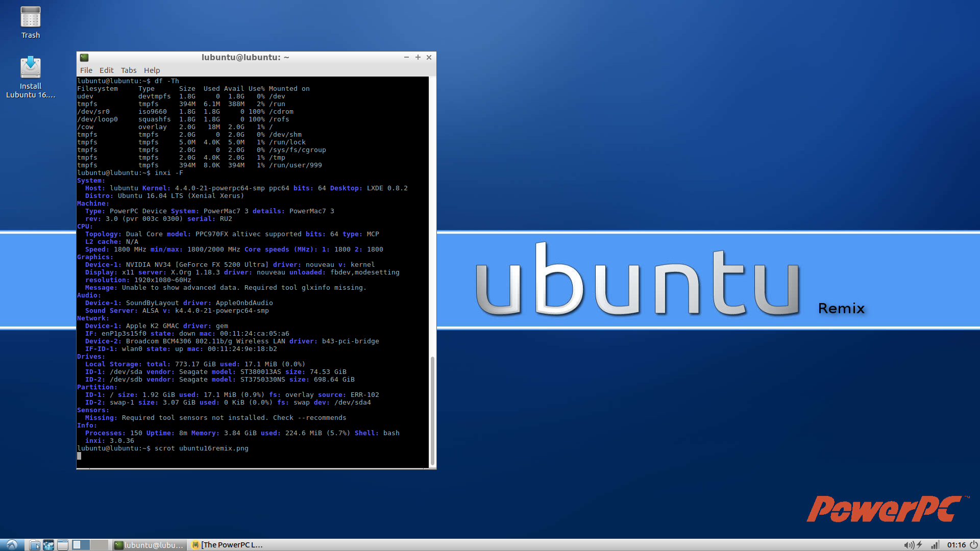The height and width of the screenshot is (551, 980).
Task: Open the web browser icon in taskbar
Action: pos(48,545)
